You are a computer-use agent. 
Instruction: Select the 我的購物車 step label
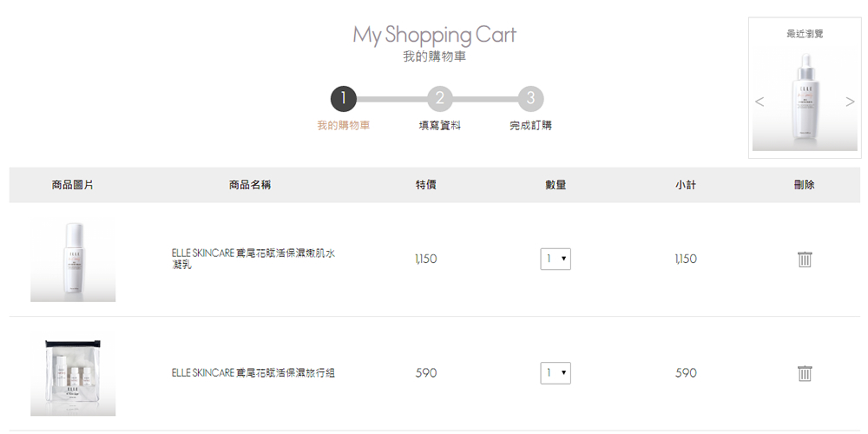coord(343,126)
